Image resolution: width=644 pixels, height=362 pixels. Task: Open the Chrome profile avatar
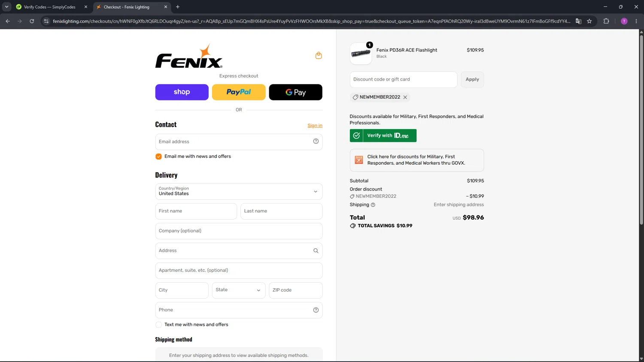624,21
